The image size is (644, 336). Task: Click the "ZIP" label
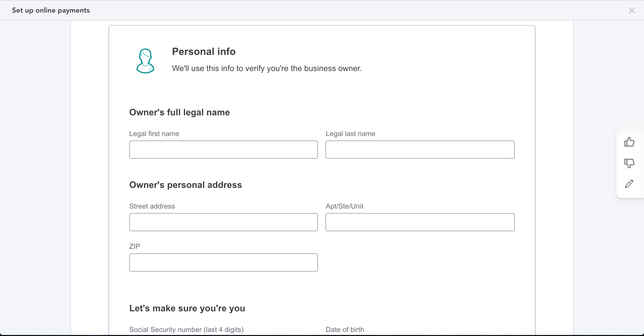[135, 246]
